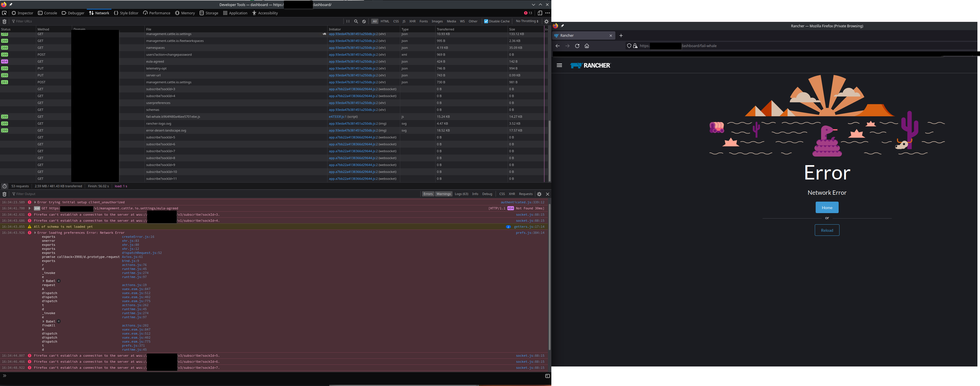Open the request blocking panel
The width and height of the screenshot is (980, 386).
click(x=364, y=21)
